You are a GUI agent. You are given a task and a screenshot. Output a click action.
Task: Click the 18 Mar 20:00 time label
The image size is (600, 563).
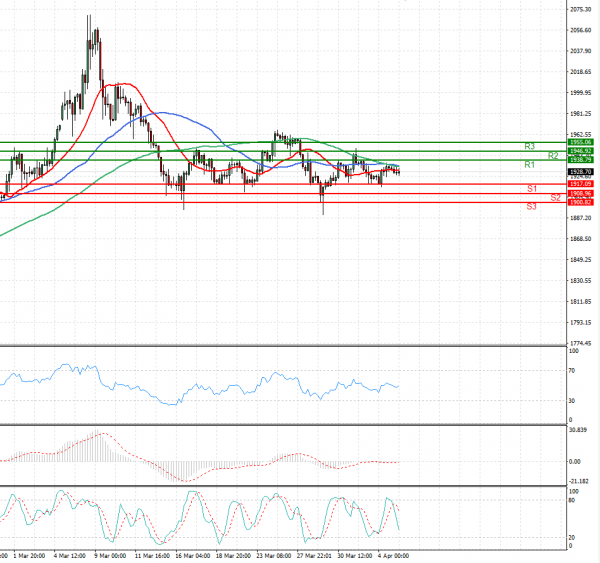click(233, 556)
